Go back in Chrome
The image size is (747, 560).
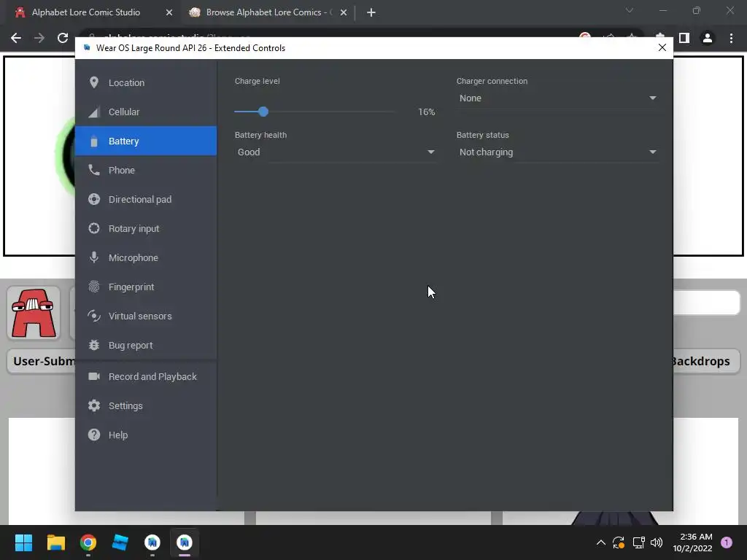(x=16, y=38)
